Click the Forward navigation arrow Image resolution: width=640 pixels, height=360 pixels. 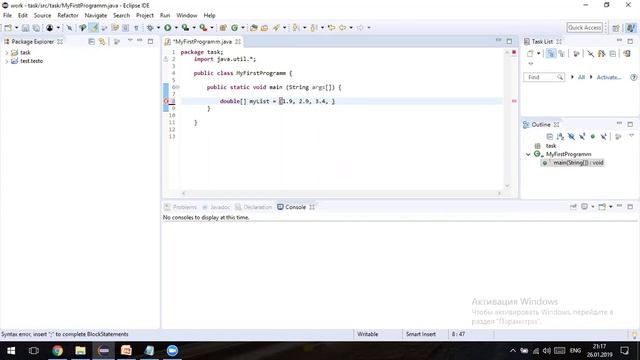coord(360,28)
